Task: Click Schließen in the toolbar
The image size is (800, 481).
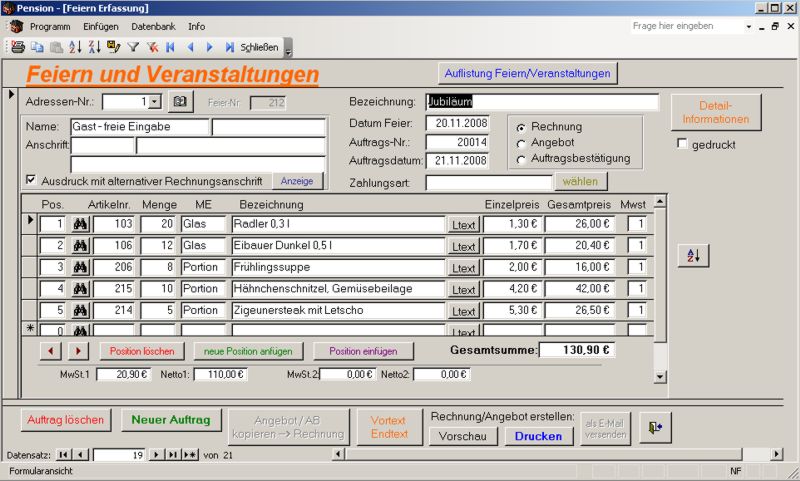Action: [x=259, y=47]
